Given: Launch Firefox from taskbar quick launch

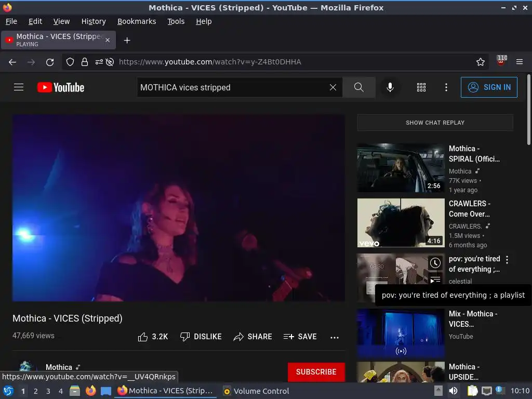Looking at the screenshot, I should coord(90,391).
